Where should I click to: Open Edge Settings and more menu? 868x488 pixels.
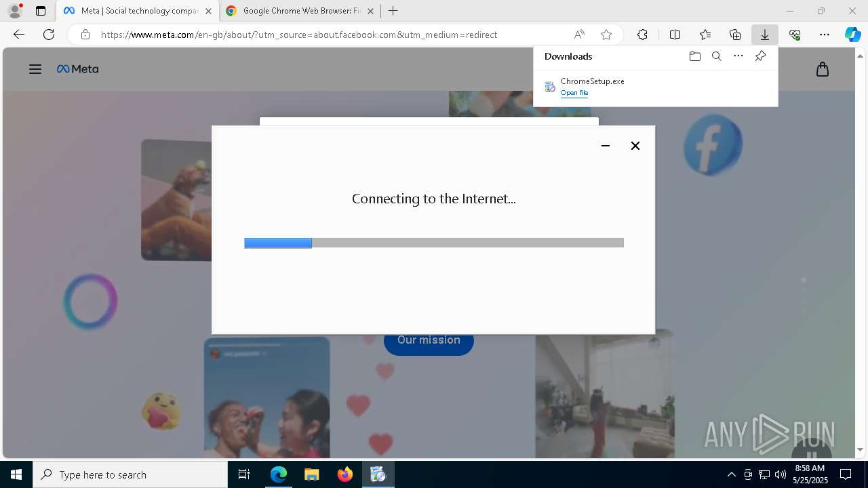pyautogui.click(x=825, y=35)
